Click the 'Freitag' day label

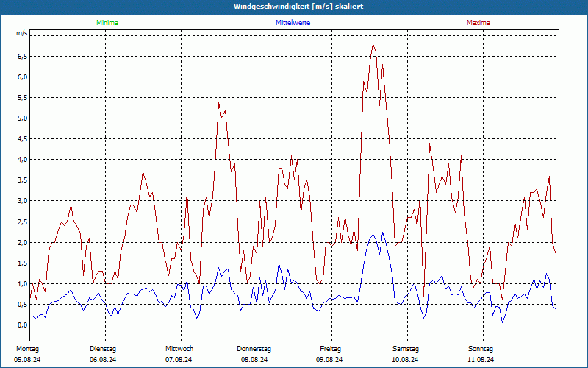pos(330,349)
